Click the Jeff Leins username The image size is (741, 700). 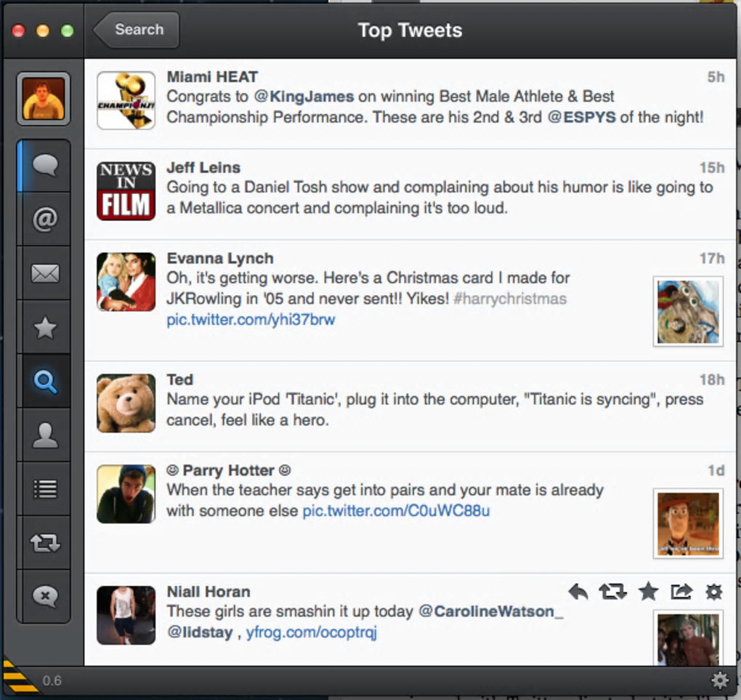pos(203,167)
